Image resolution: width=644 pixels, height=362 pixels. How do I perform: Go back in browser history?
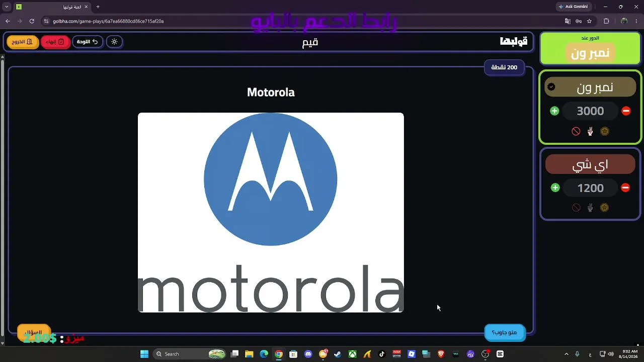(x=8, y=21)
